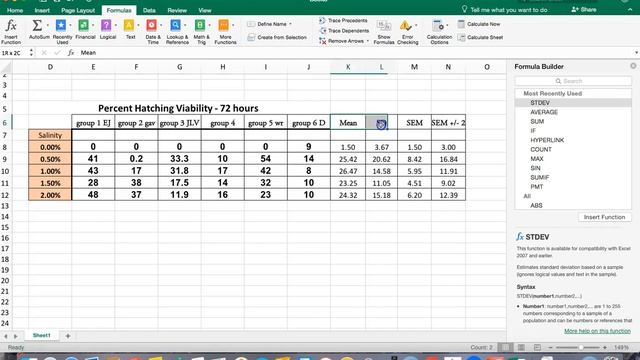Click Trace Dependents
The height and width of the screenshot is (360, 640).
point(344,31)
